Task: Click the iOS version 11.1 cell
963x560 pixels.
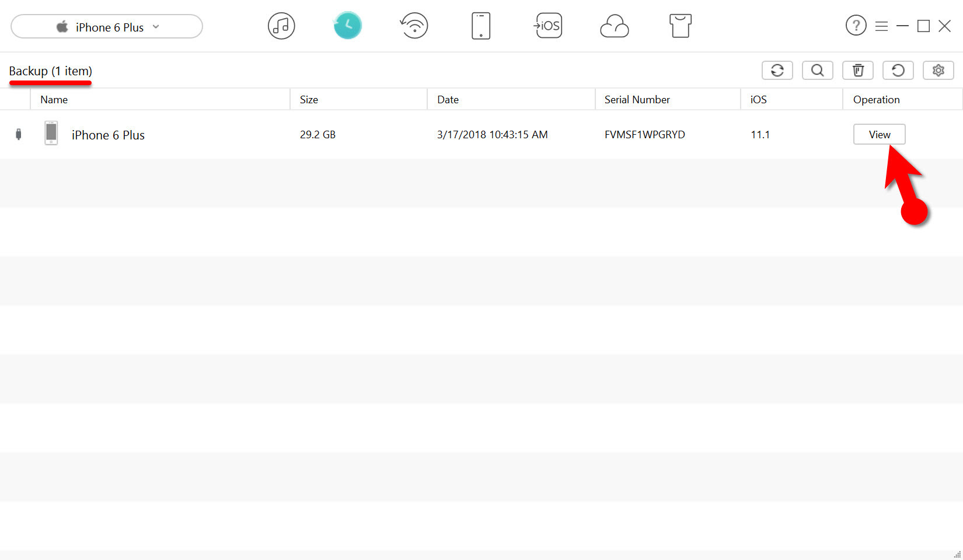Action: [760, 135]
